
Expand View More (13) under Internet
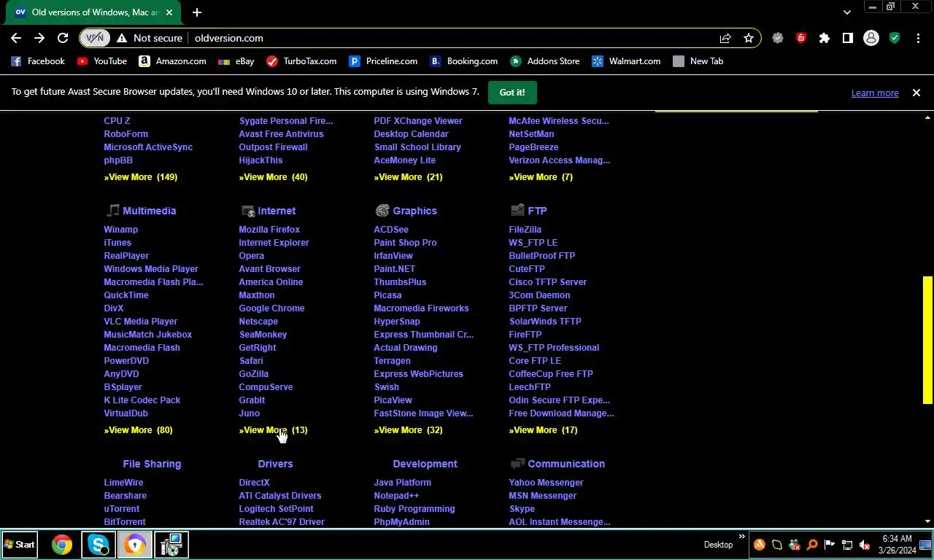click(273, 430)
